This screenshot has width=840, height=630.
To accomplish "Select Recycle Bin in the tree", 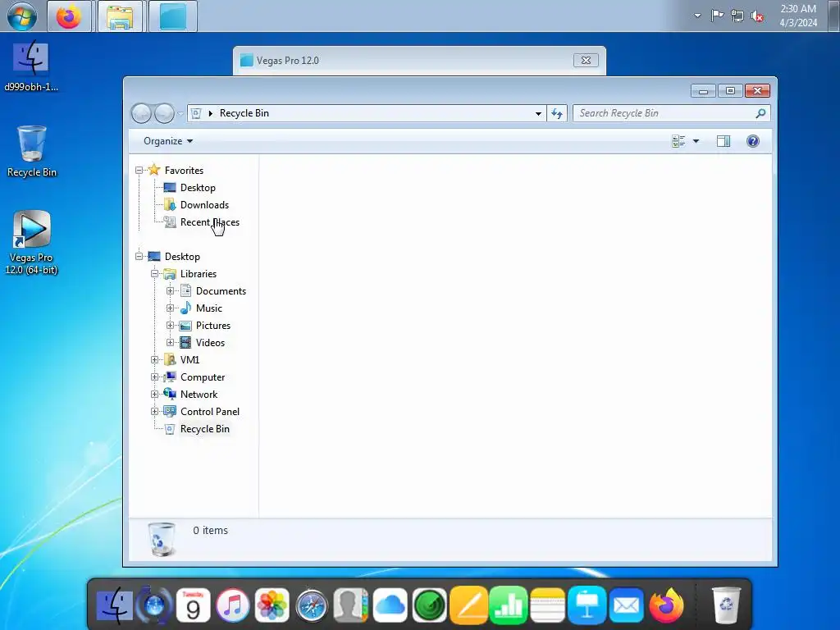I will [x=204, y=428].
